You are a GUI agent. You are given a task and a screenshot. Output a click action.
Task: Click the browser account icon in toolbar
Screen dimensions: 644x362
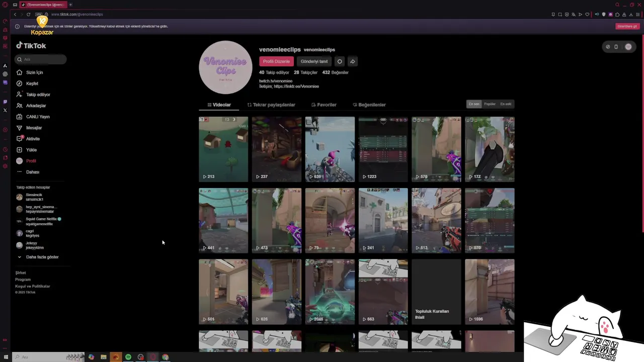click(x=624, y=15)
